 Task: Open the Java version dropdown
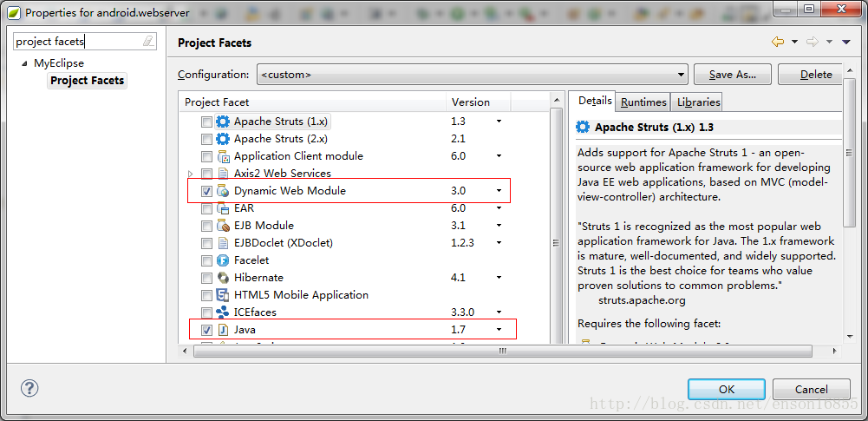(499, 330)
